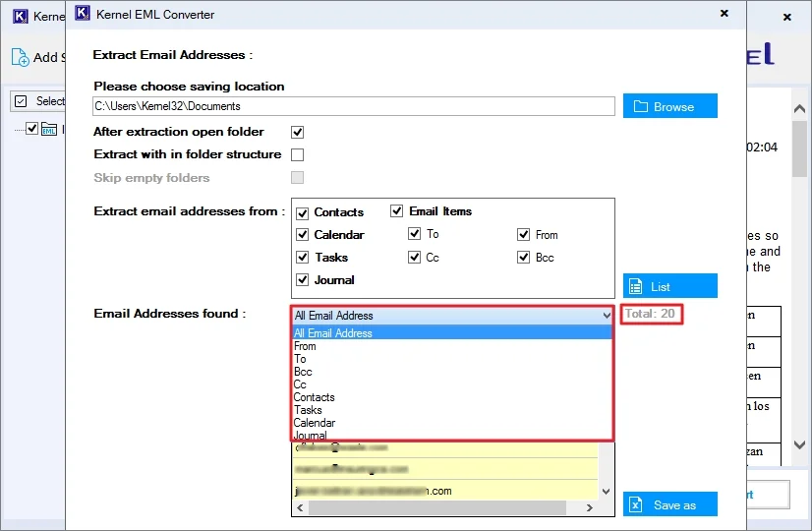
Task: Toggle After extraction open folder checkbox
Action: click(298, 132)
